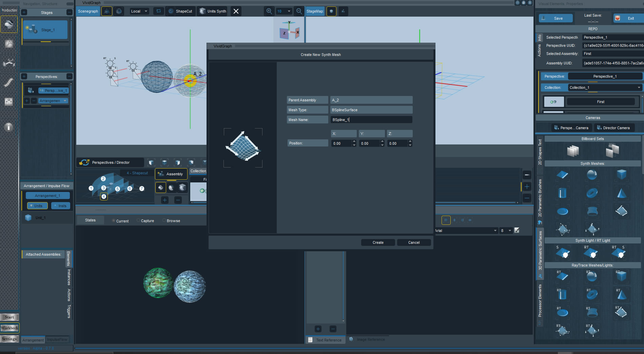Select the torus synth mesh icon
644x354 pixels.
tap(592, 193)
